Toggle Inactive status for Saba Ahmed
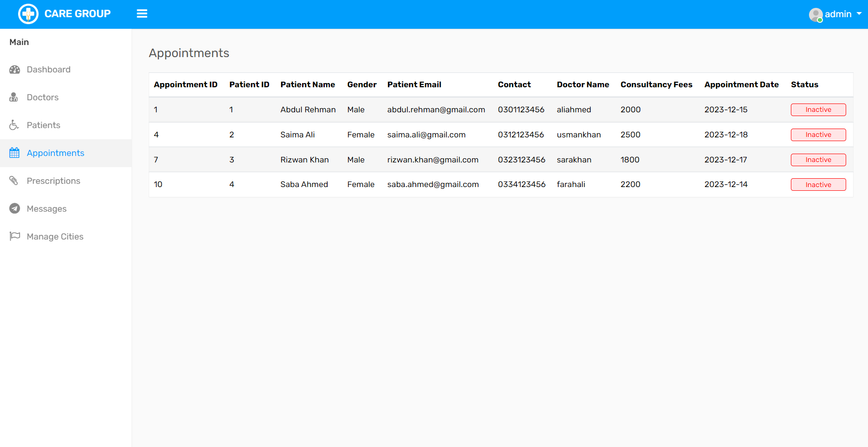The image size is (868, 447). click(x=818, y=185)
